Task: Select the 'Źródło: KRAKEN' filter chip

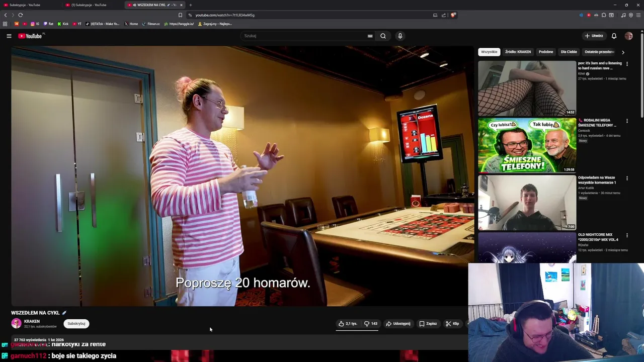Action: (x=518, y=52)
